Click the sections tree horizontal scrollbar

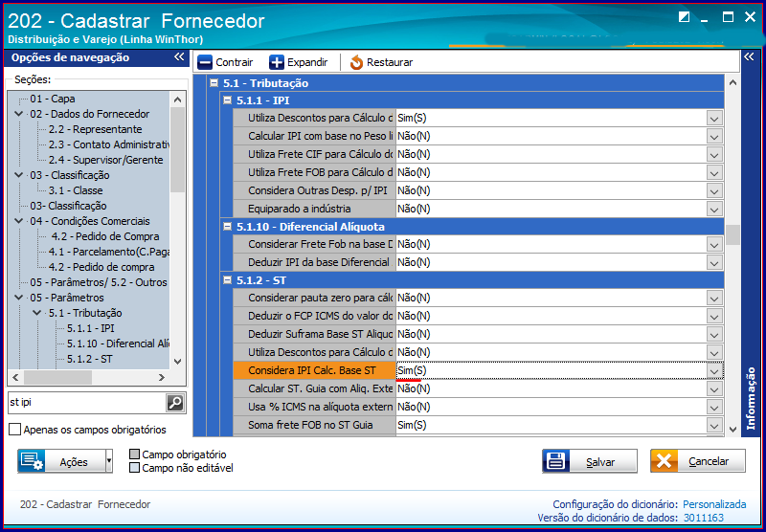pos(88,377)
